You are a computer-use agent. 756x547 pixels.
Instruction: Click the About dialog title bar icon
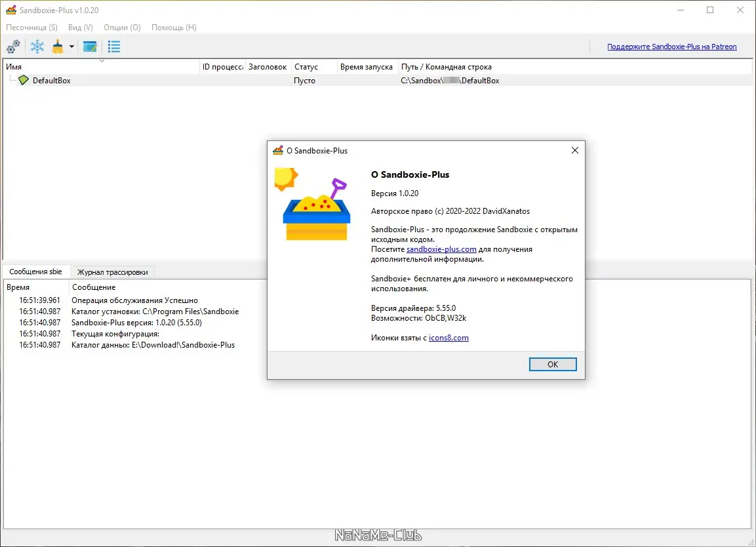[278, 150]
